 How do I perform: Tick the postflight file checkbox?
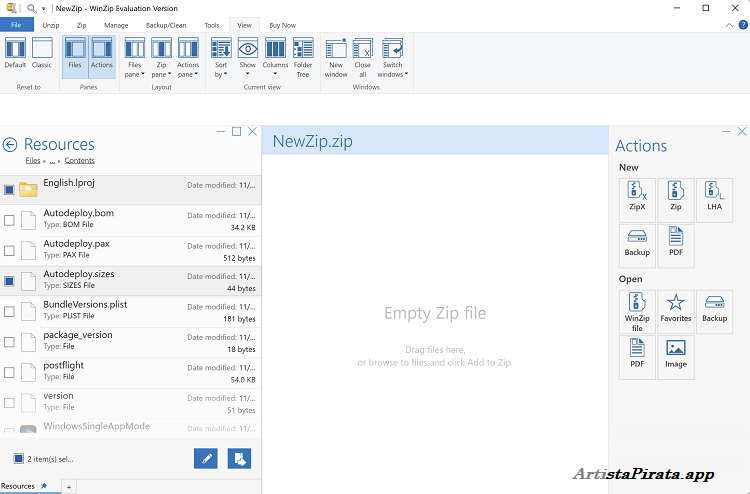coord(10,372)
